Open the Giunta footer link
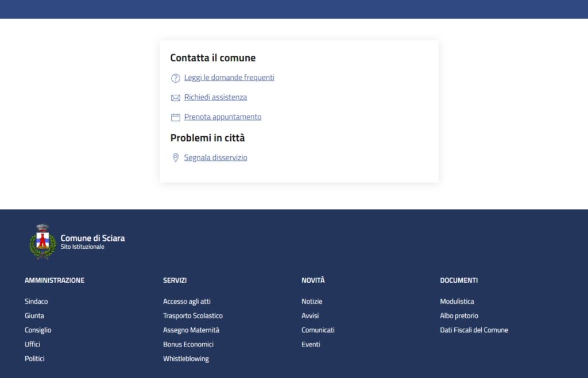 [34, 315]
